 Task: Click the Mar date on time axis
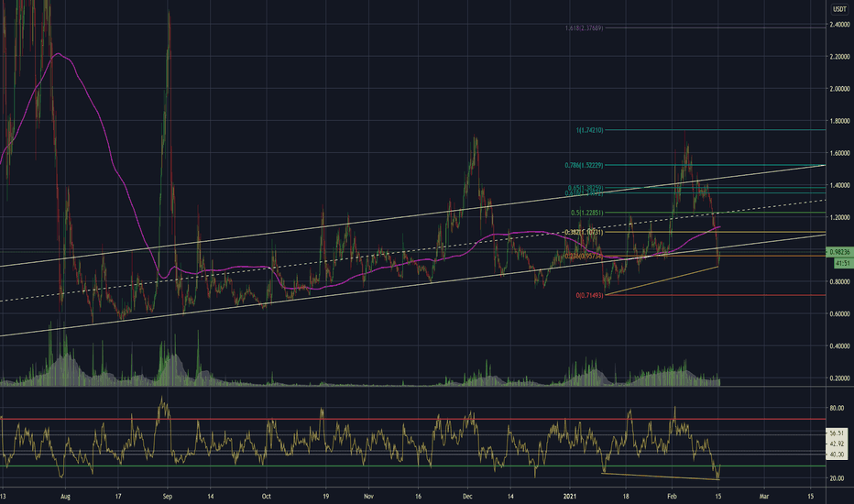coord(764,497)
